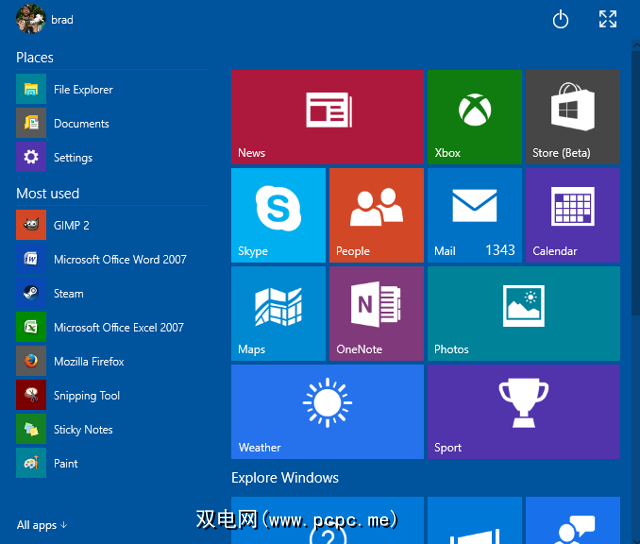640x544 pixels.
Task: Open the Calendar tile
Action: (x=573, y=215)
